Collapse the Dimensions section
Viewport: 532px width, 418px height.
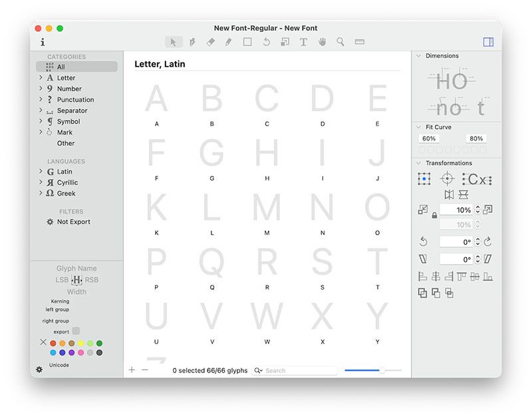tap(419, 56)
